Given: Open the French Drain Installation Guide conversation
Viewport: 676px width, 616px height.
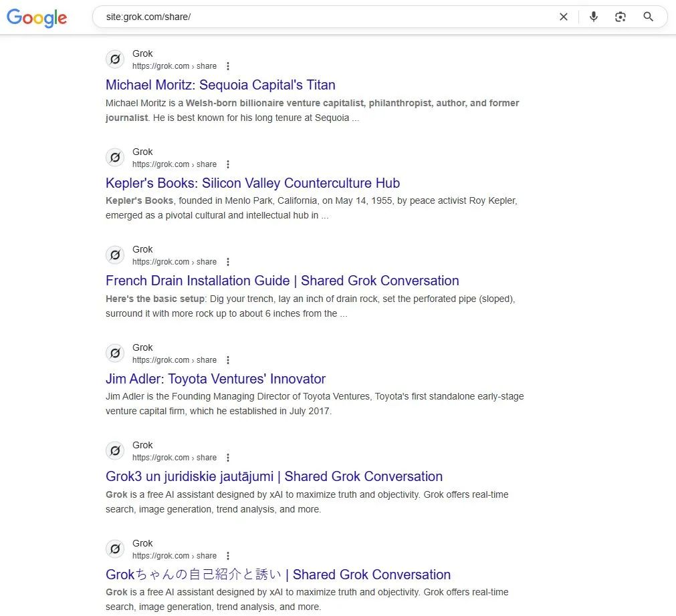Looking at the screenshot, I should [282, 281].
